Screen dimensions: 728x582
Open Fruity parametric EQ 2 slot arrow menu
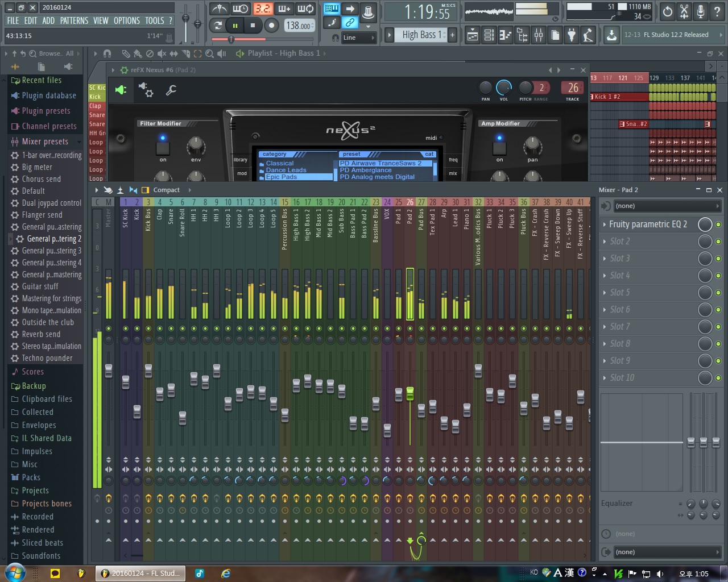coord(604,225)
